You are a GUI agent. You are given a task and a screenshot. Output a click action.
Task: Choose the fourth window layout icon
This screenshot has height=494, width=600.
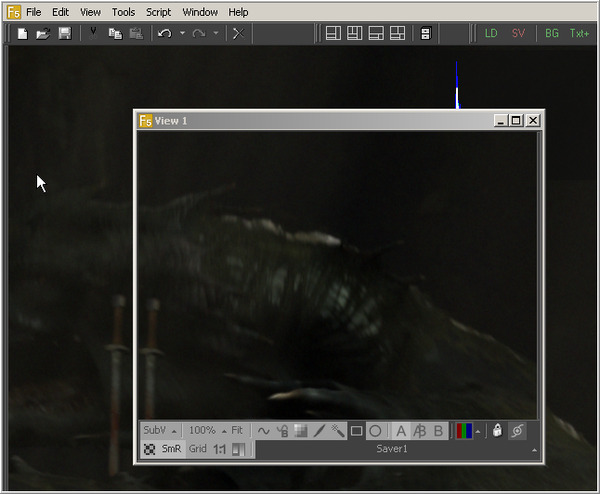coord(397,33)
